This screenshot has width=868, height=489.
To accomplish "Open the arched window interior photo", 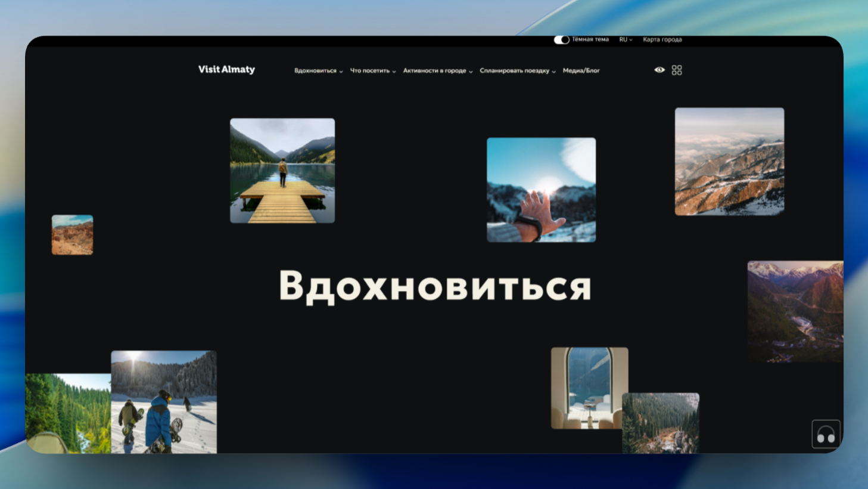I will (x=589, y=388).
